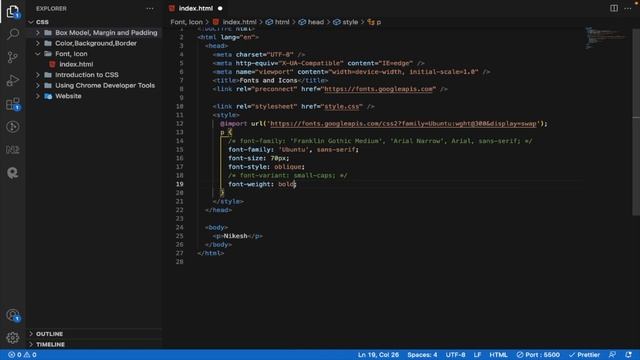Click Port : 5500 Live Server status
This screenshot has height=360, width=640.
point(538,355)
